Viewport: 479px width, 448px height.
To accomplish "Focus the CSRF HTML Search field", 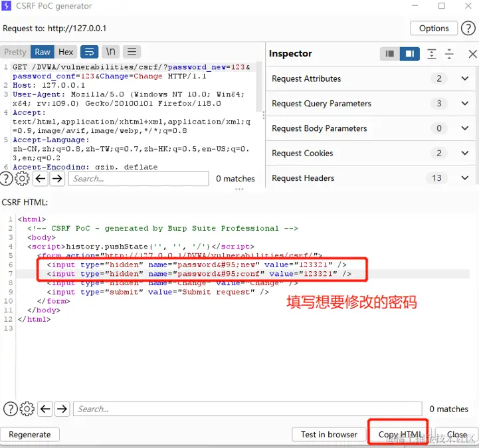I will [247, 409].
